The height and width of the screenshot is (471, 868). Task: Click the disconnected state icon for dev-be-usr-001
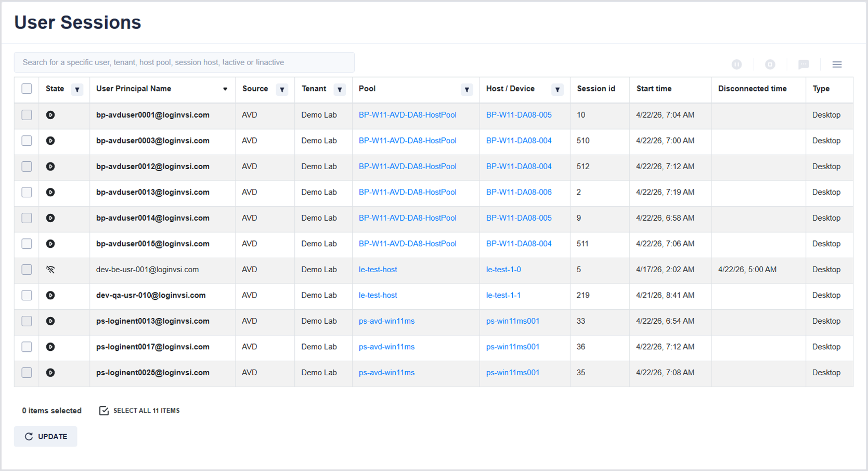tap(50, 270)
